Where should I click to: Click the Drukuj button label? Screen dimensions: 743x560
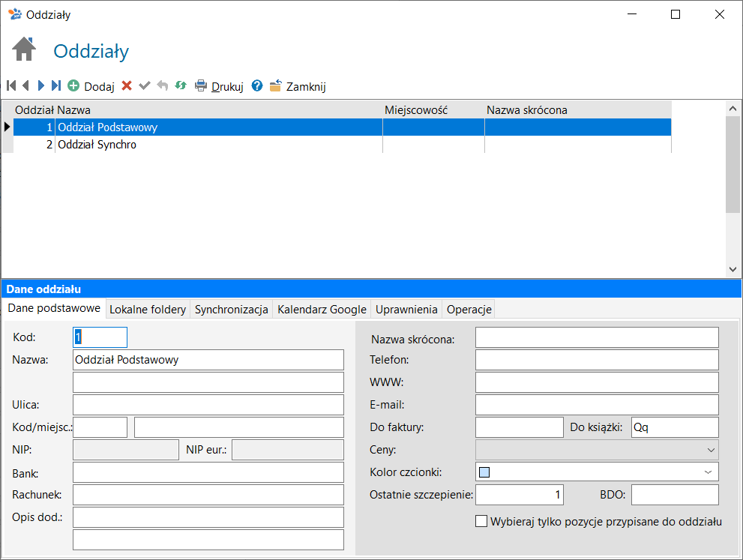pos(227,87)
